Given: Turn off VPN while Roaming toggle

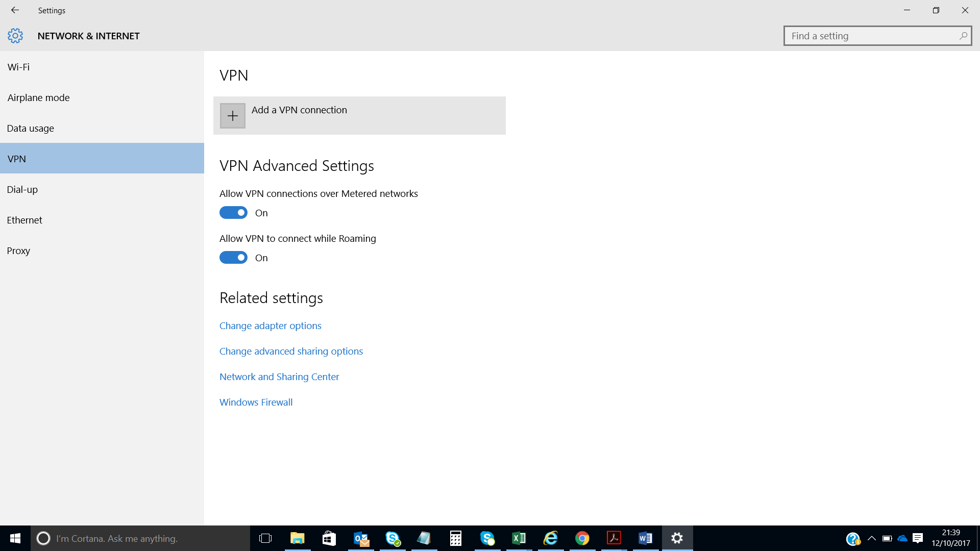Looking at the screenshot, I should (x=233, y=258).
